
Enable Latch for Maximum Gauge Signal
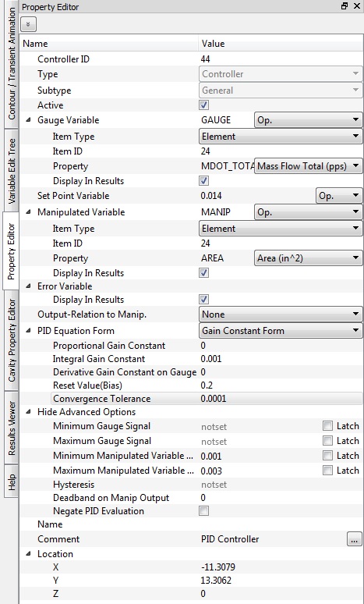[x=327, y=440]
